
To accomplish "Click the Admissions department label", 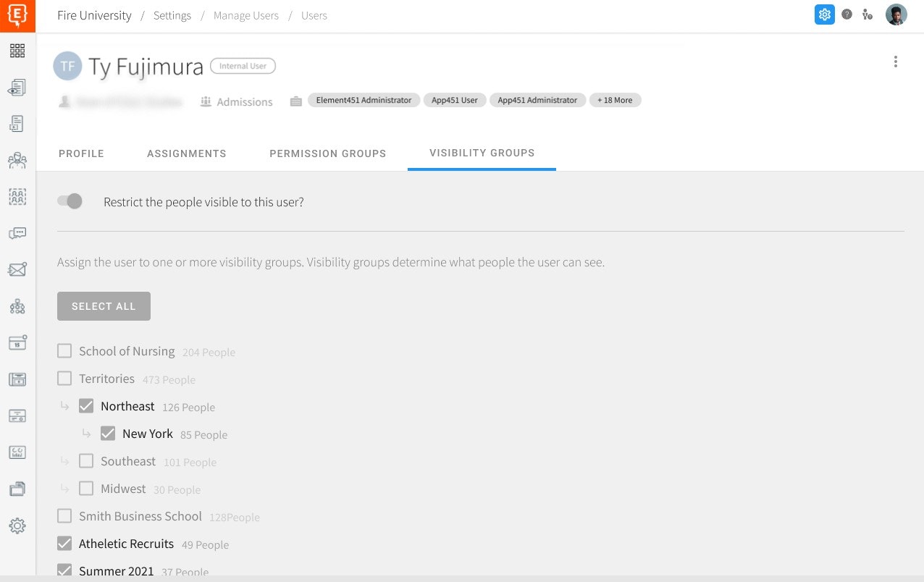I will coord(245,102).
